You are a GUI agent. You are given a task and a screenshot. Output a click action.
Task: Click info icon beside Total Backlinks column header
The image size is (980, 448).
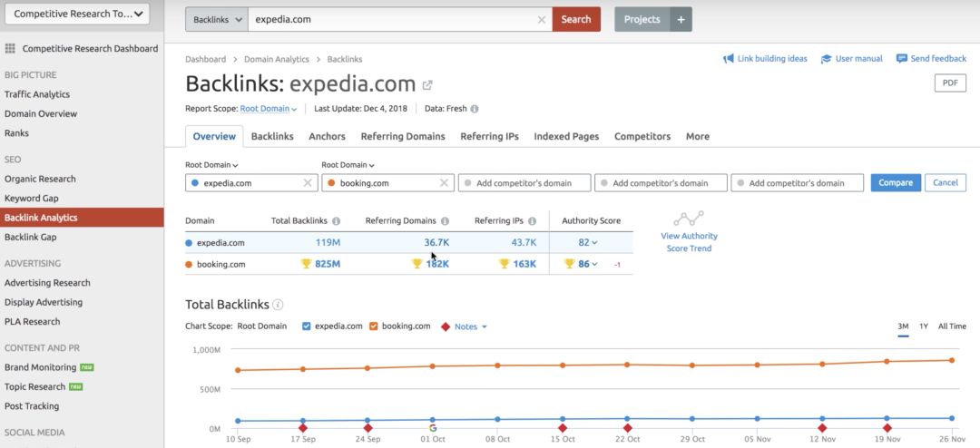point(337,220)
